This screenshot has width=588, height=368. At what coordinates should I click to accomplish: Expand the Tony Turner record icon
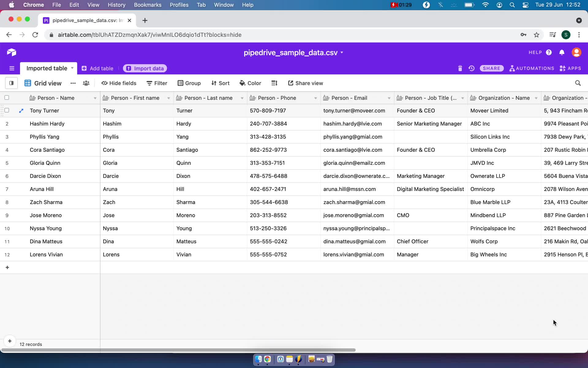coord(21,111)
